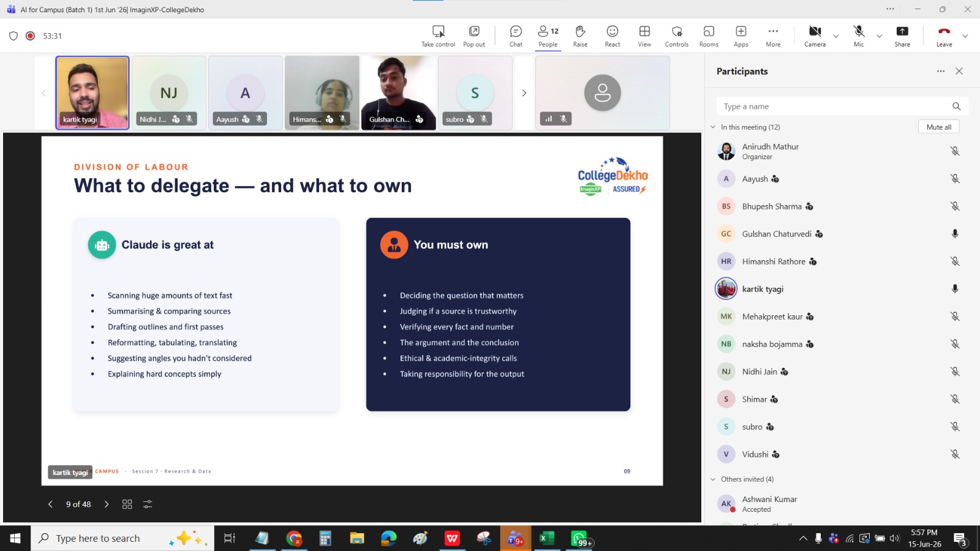This screenshot has height=551, width=980.
Task: Go to the next slide
Action: coord(107,504)
